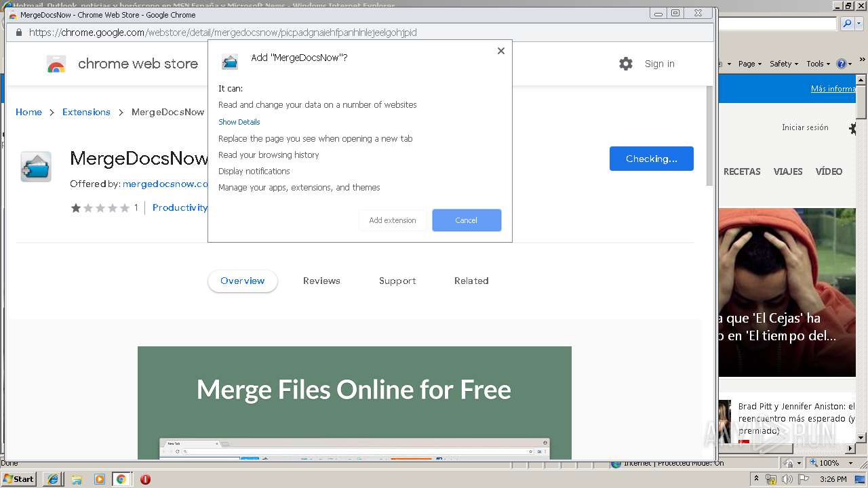
Task: Open the 'El Cejas' news image on MSN
Action: (x=787, y=292)
